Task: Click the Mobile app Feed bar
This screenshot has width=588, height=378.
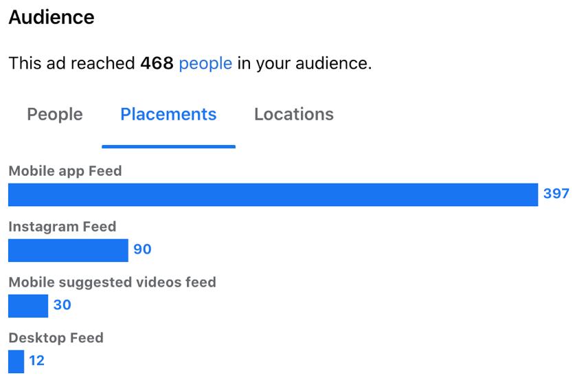Action: 273,194
